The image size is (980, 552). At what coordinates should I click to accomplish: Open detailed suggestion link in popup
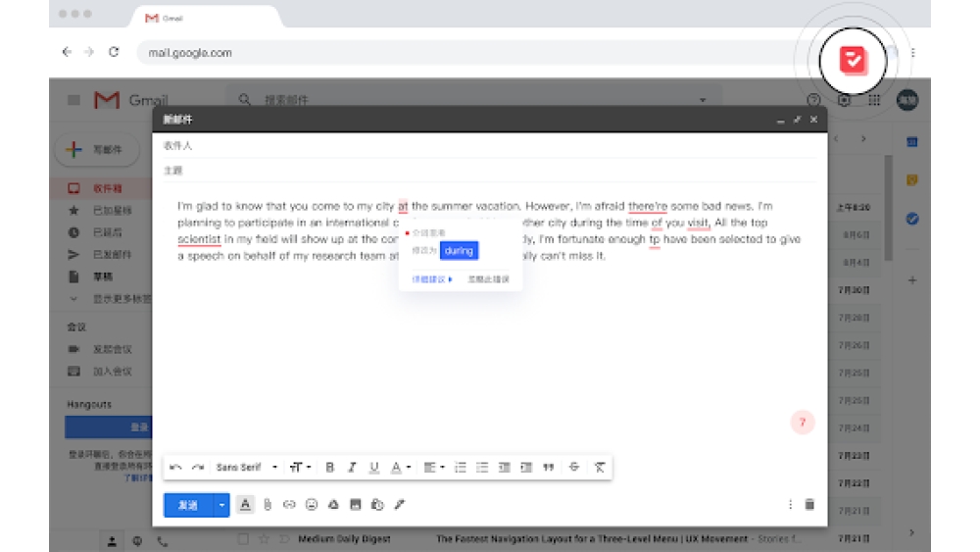[432, 279]
